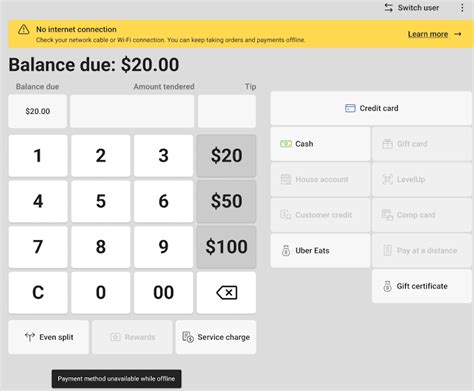
Task: Tap the number 5 key
Action: (x=101, y=201)
